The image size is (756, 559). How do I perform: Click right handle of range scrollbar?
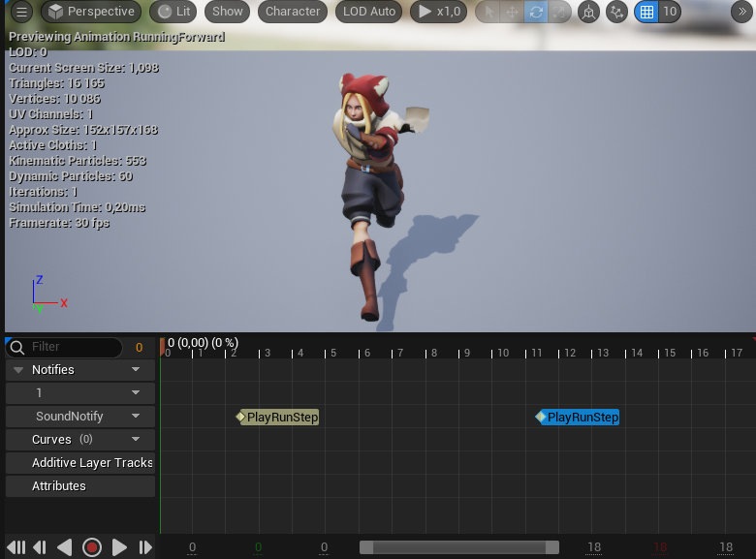click(x=552, y=547)
